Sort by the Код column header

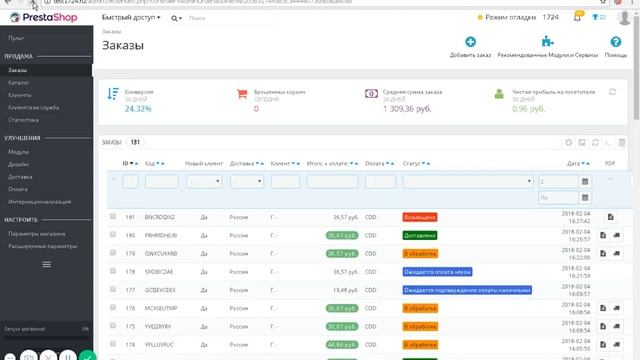tap(150, 164)
